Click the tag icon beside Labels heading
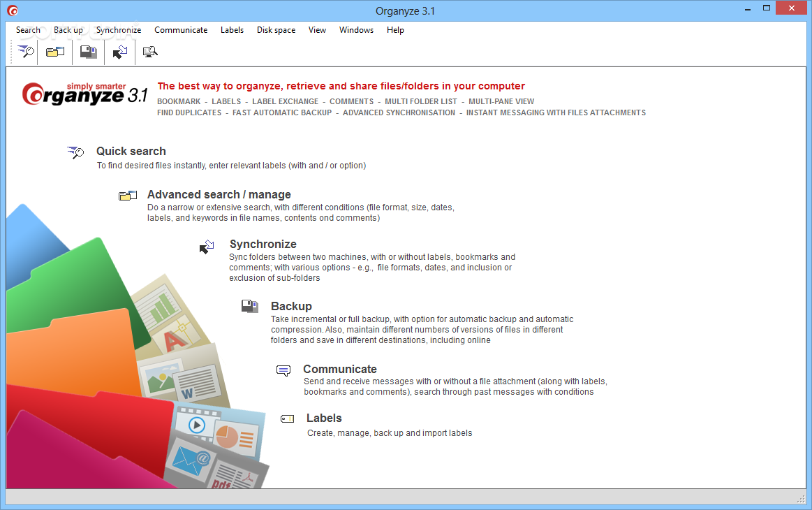Image resolution: width=812 pixels, height=510 pixels. pos(288,418)
